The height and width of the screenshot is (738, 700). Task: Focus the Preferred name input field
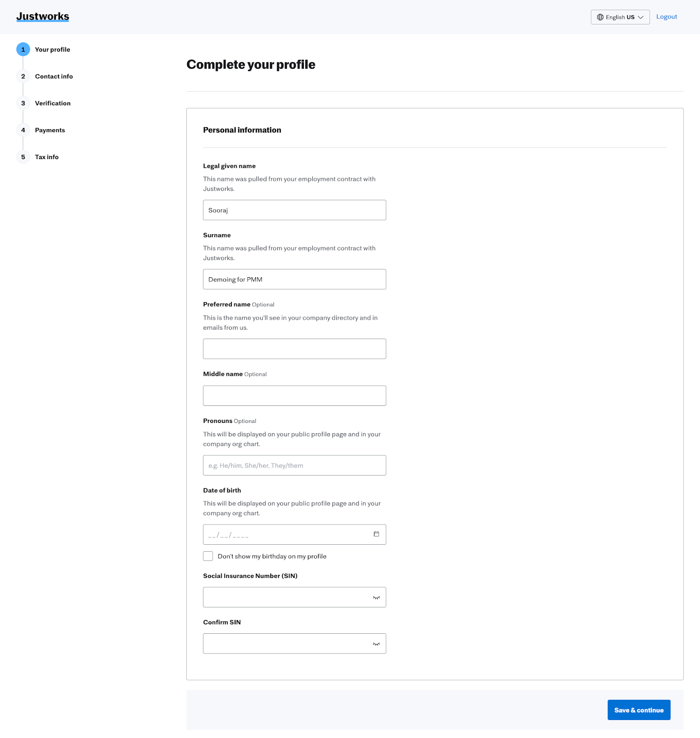click(x=294, y=349)
